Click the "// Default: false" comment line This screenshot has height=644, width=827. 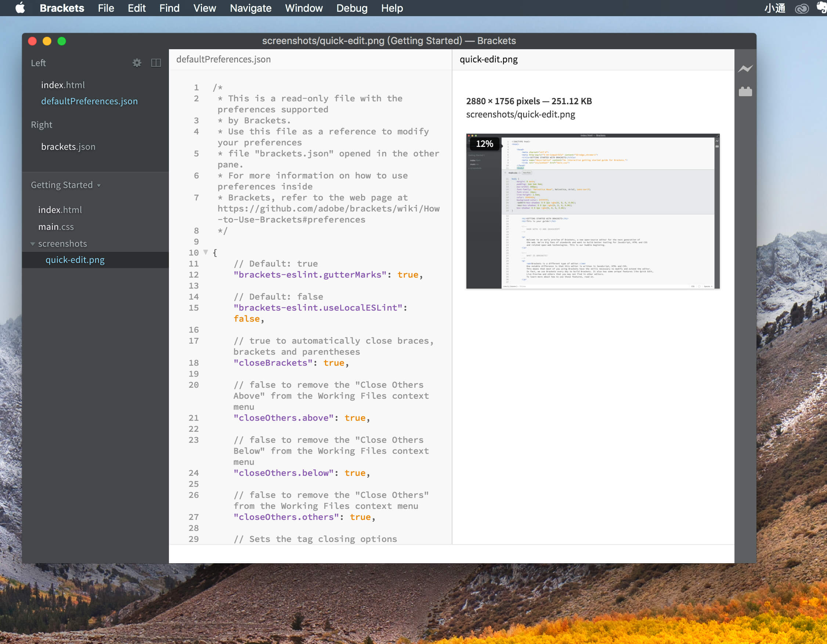(x=278, y=296)
